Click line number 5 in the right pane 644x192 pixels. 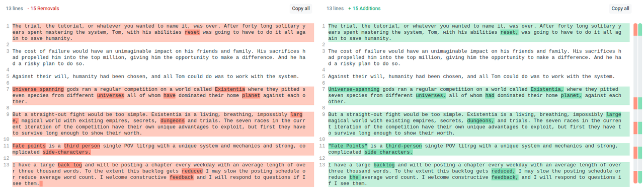click(324, 77)
